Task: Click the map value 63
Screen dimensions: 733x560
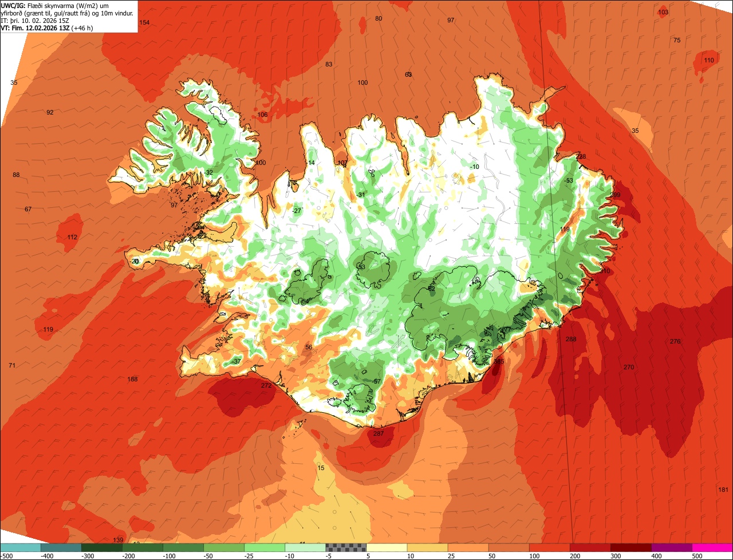Action: tap(408, 74)
